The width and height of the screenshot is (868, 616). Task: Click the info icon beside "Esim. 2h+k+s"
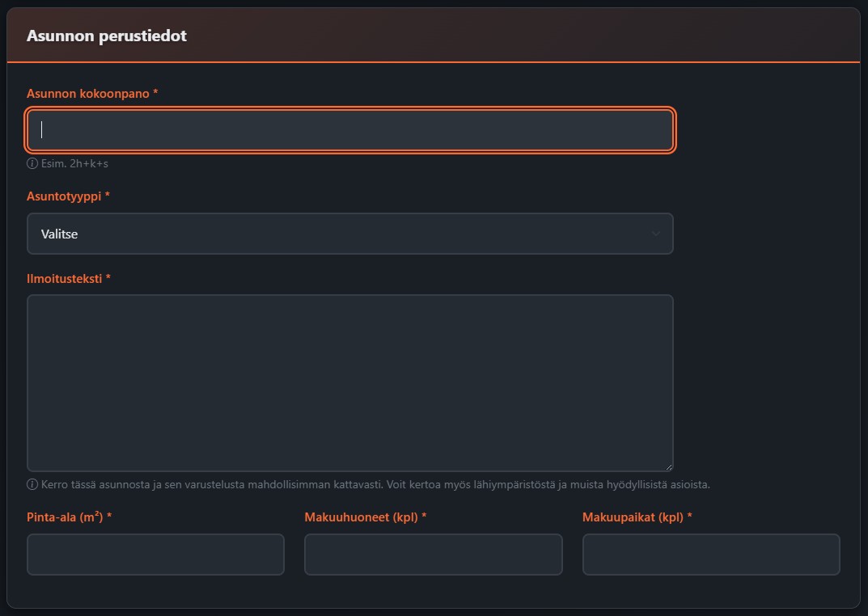tap(32, 163)
